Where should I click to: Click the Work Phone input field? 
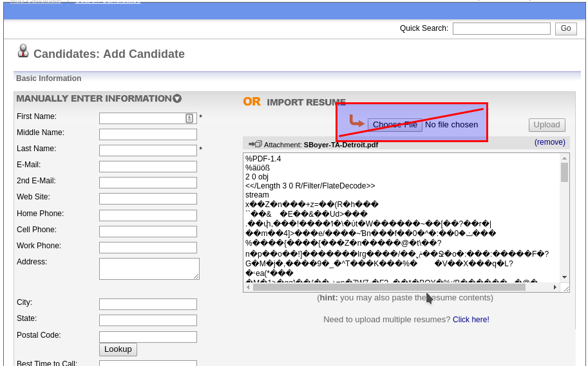[x=147, y=248]
